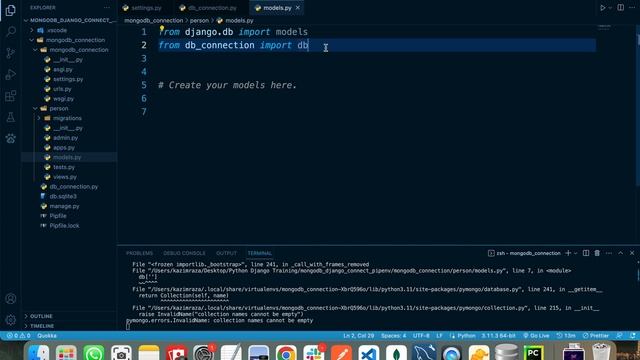Click the lightbulb code action icon
The image size is (640, 360).
click(162, 29)
